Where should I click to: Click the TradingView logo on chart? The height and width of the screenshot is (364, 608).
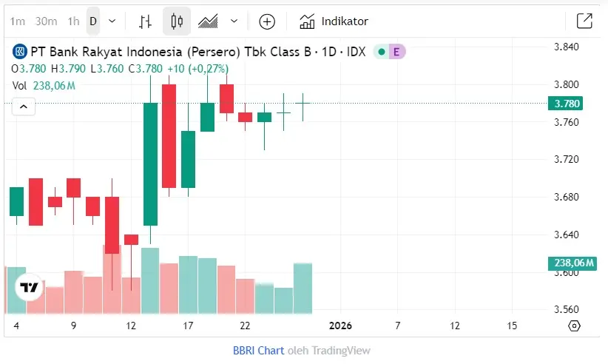tap(29, 288)
